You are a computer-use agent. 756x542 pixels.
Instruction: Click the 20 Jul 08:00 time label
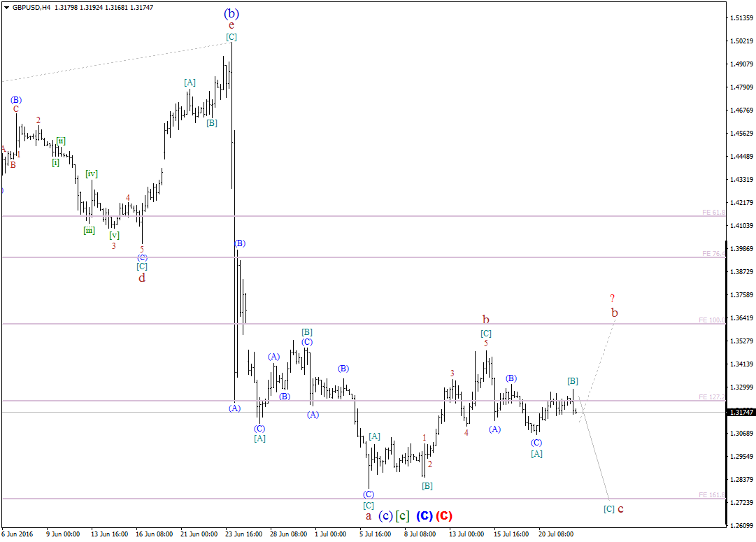pyautogui.click(x=557, y=534)
